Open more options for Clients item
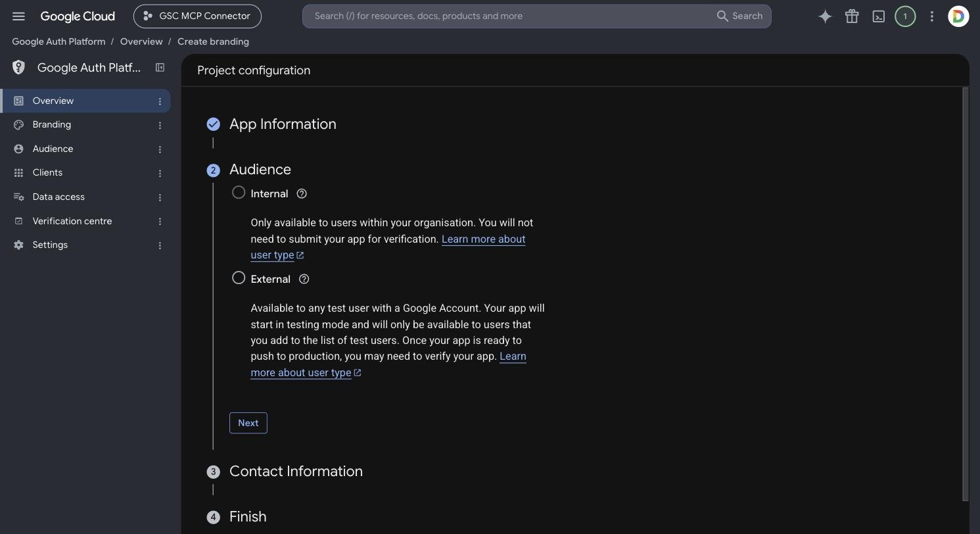 coord(160,173)
